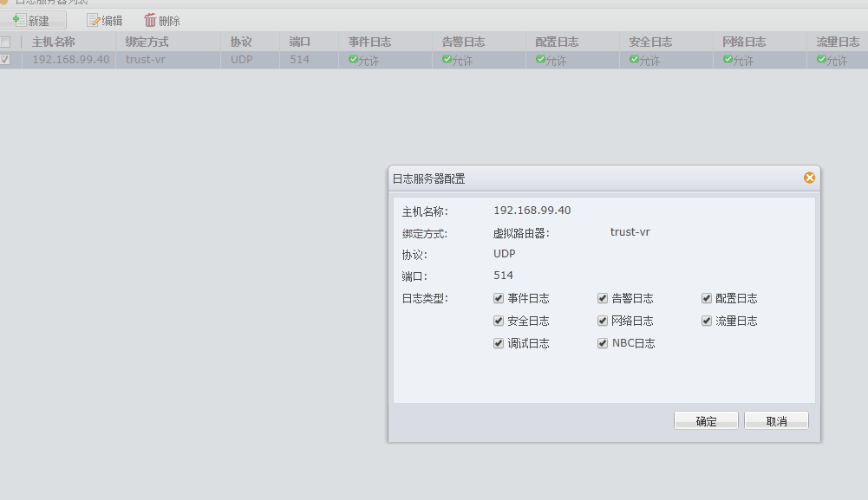Close the 日志服务器配置 dialog with X

coord(809,178)
